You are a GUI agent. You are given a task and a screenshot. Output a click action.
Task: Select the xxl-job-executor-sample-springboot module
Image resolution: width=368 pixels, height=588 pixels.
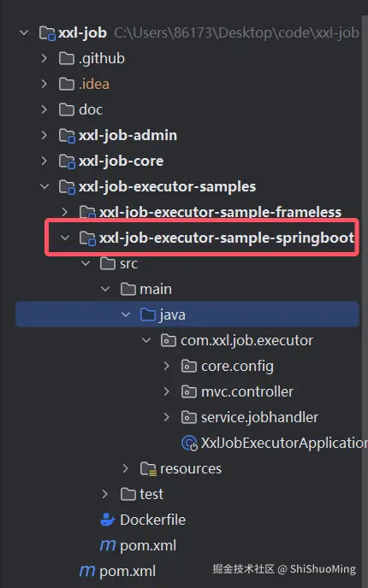[x=227, y=238]
